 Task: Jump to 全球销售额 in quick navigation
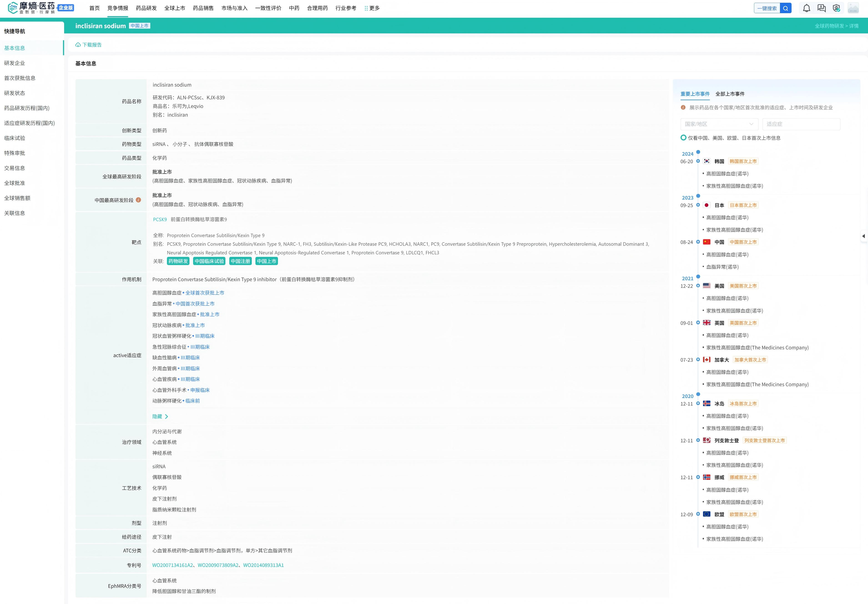(x=17, y=198)
